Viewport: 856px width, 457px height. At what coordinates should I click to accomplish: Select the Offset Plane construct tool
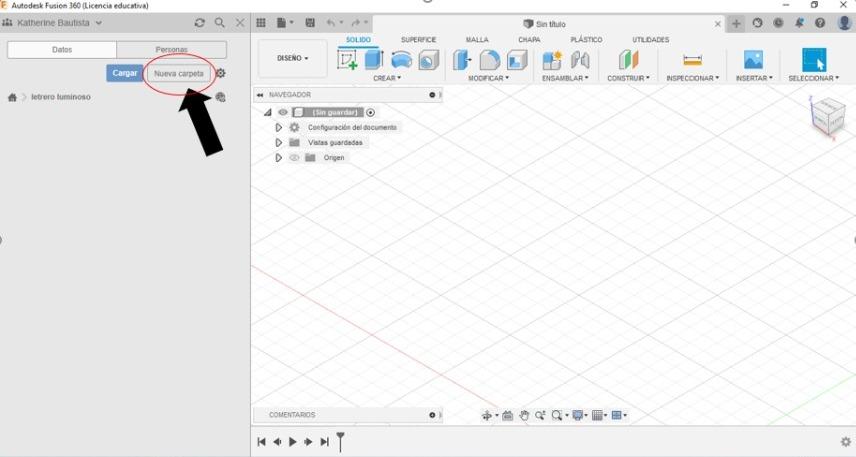[628, 60]
